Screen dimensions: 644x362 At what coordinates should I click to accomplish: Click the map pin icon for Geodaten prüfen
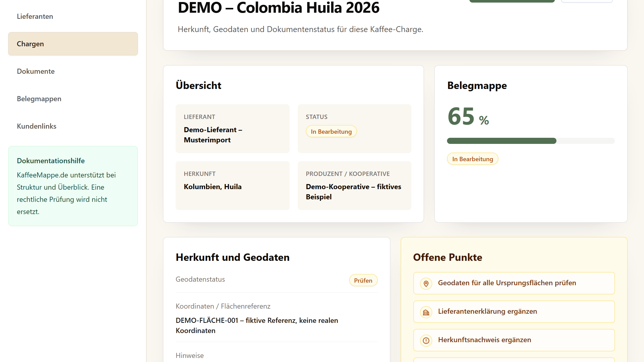point(426,283)
